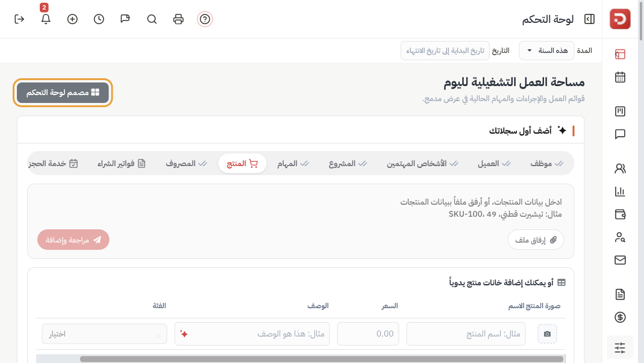Open الفئة اختيار category dropdown
644x363 pixels.
pos(104,334)
